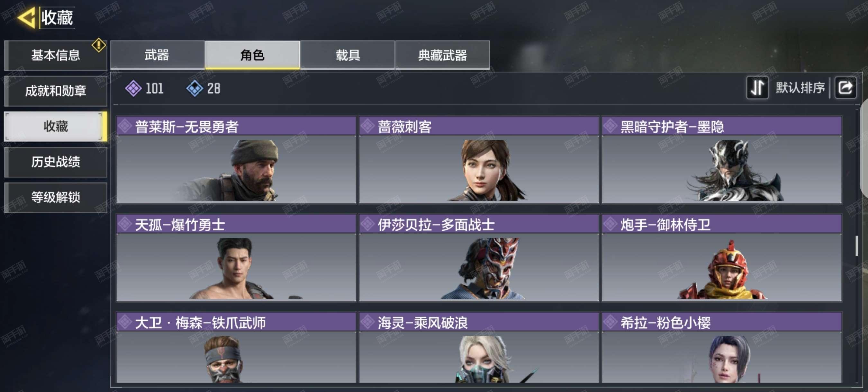868x392 pixels.
Task: Open 等级解锁 in the sidebar
Action: coord(56,197)
